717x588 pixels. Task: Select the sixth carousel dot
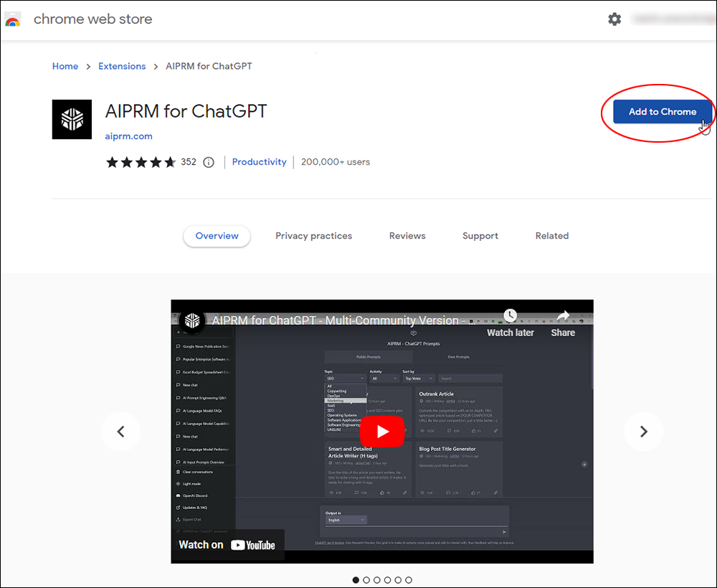(x=409, y=580)
